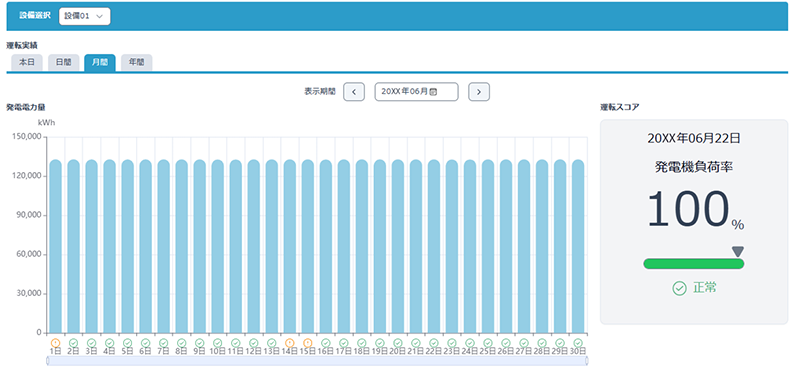800x376 pixels.
Task: Click green check status icon for 2日
Action: (x=73, y=343)
